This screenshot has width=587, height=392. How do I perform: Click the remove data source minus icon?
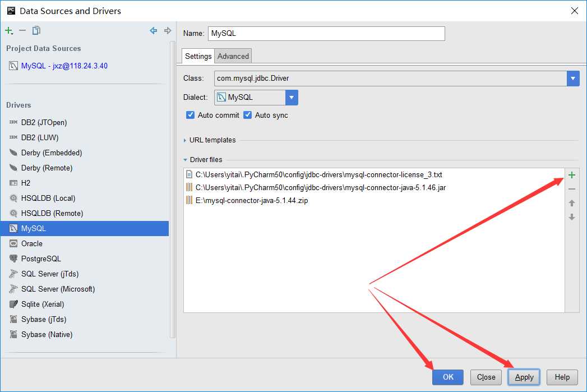tap(22, 30)
